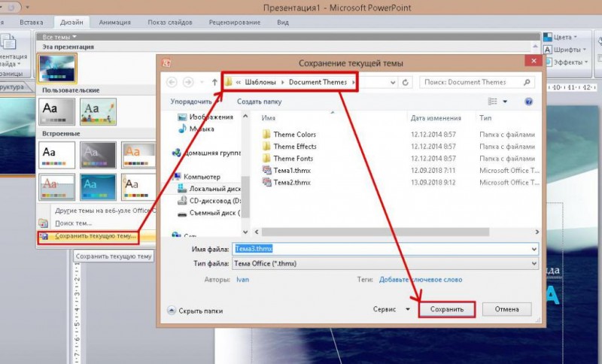602x364 pixels.
Task: Choose Сохранить текущую тему menu entry
Action: pyautogui.click(x=96, y=236)
